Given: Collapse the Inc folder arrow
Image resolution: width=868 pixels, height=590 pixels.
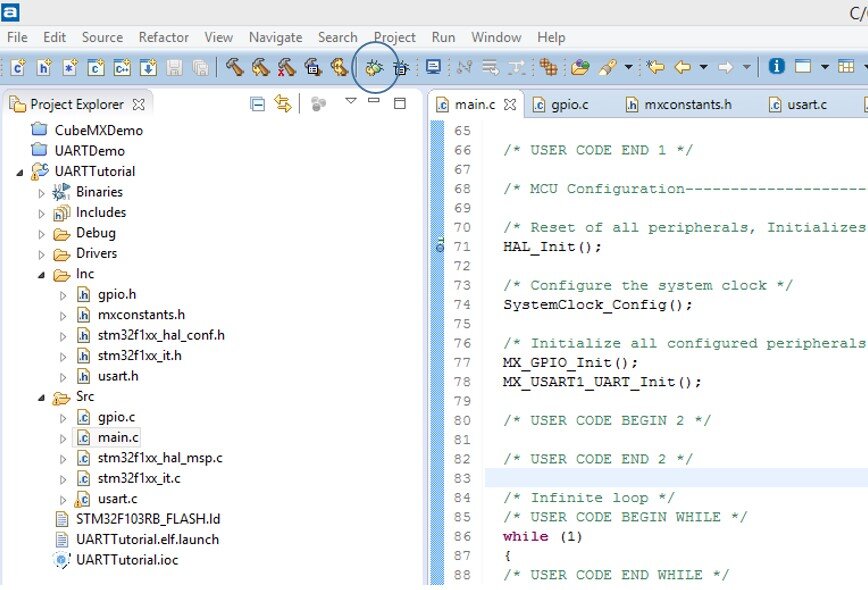Looking at the screenshot, I should pyautogui.click(x=42, y=275).
